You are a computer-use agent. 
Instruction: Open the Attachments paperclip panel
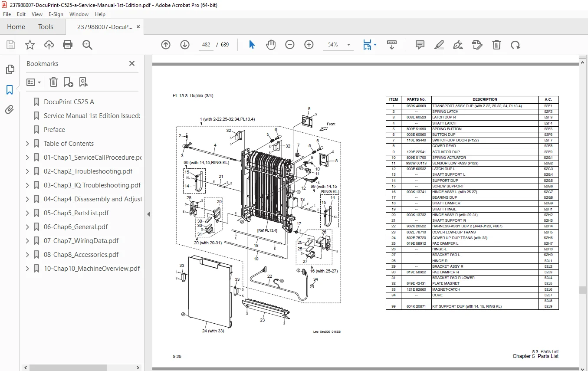[x=10, y=110]
